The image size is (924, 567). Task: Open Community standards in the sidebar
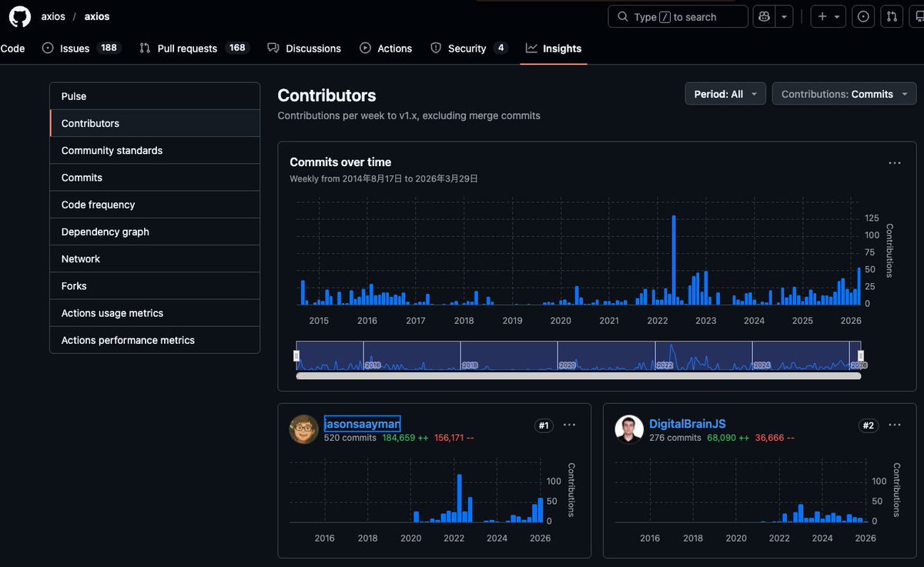pos(155,150)
